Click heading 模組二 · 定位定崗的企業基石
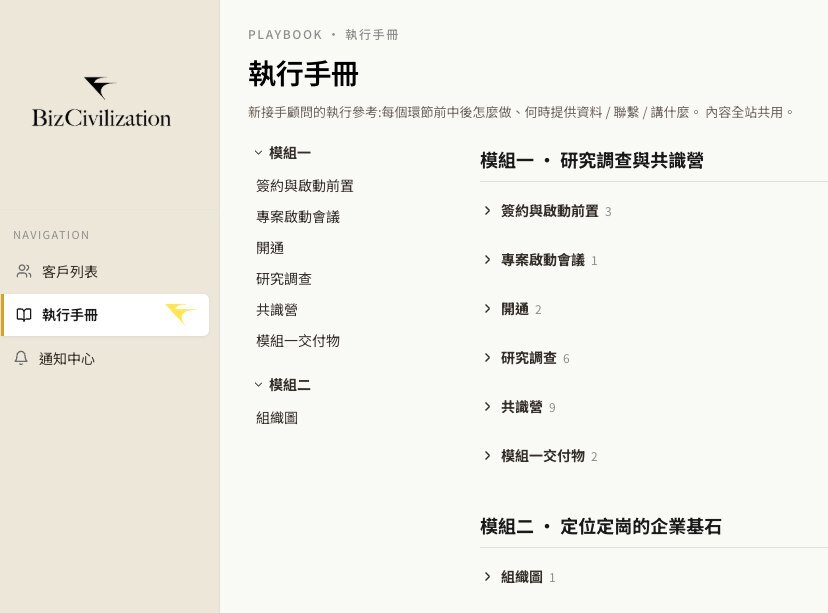This screenshot has height=613, width=828. coord(600,526)
